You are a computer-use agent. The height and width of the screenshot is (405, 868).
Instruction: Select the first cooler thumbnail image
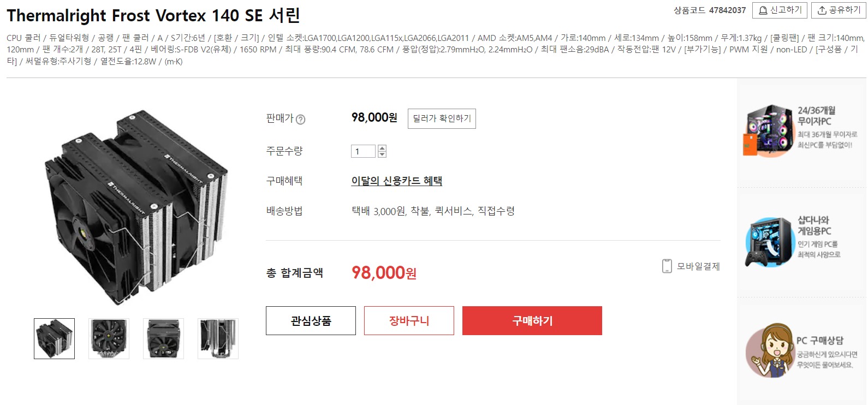54,338
